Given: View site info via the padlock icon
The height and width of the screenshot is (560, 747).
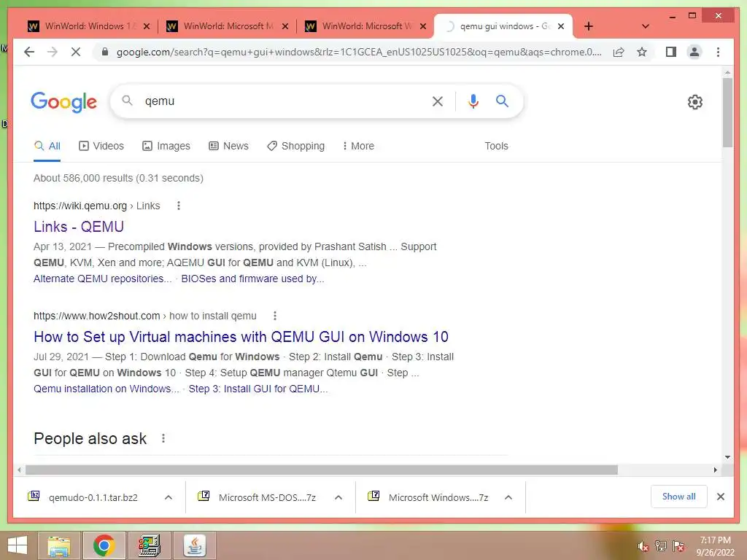Looking at the screenshot, I should tap(105, 52).
